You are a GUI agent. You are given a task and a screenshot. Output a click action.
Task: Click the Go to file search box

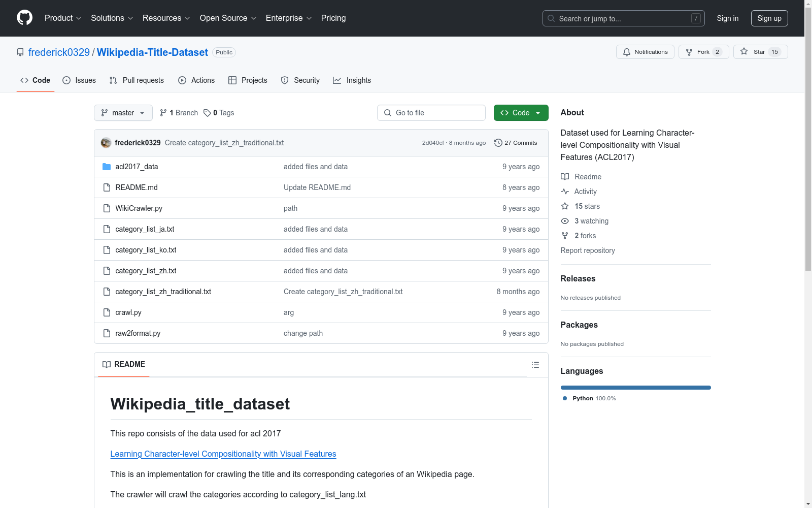click(x=431, y=113)
